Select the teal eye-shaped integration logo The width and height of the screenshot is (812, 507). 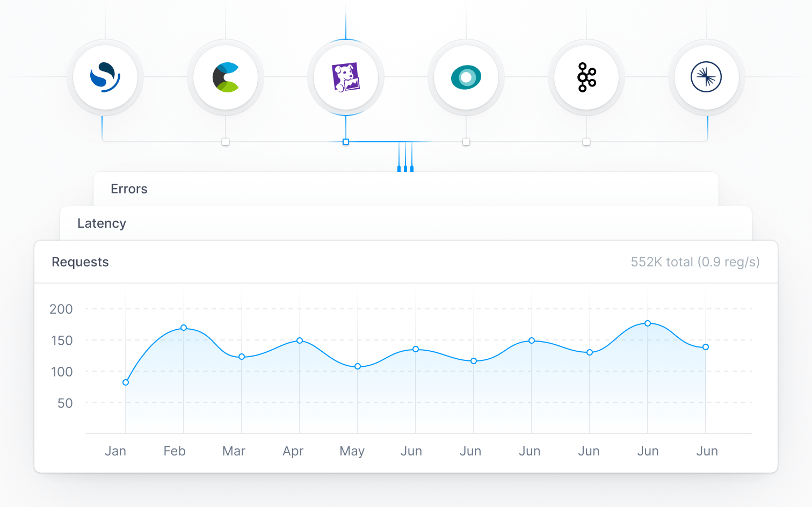466,77
